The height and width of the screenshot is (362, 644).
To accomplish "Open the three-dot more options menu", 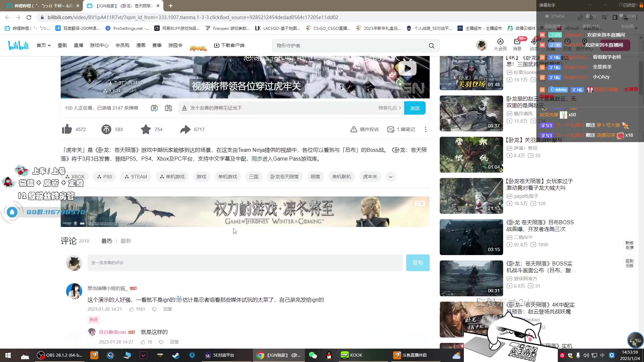I will point(426,129).
